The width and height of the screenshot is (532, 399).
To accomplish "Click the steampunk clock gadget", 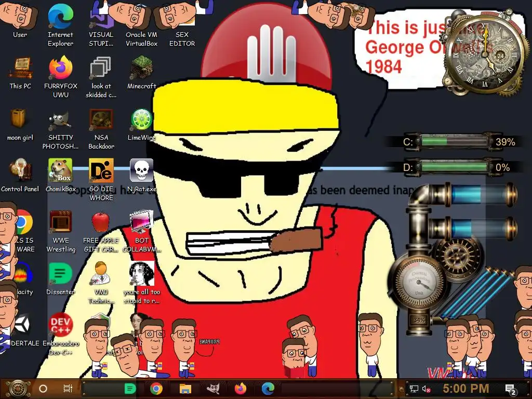I will coord(485,54).
